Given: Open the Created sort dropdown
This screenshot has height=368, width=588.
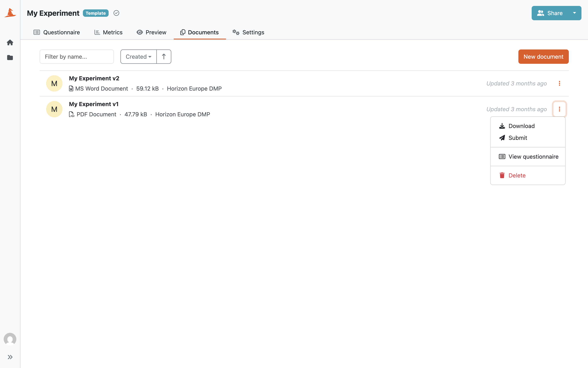Looking at the screenshot, I should click(138, 57).
